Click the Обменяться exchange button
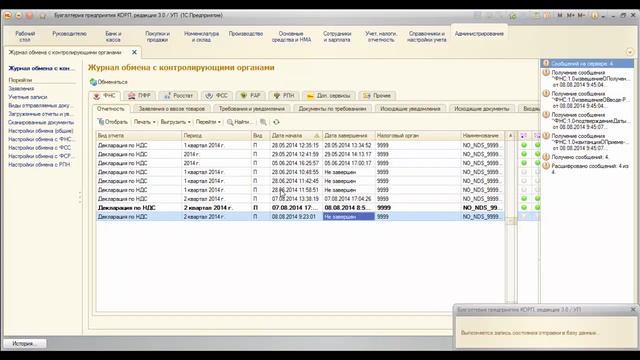 tap(109, 82)
